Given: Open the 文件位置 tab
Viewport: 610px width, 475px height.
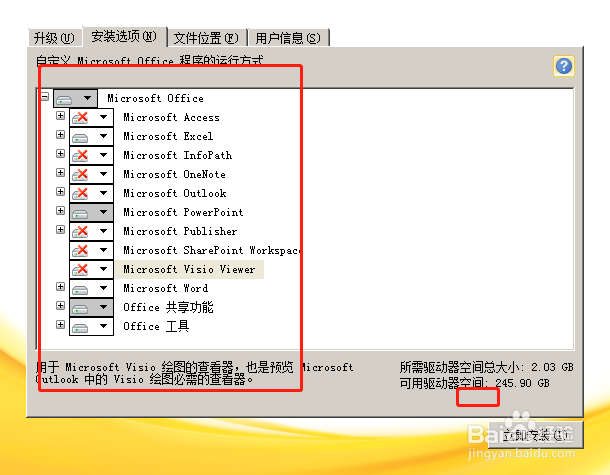Looking at the screenshot, I should tap(206, 38).
